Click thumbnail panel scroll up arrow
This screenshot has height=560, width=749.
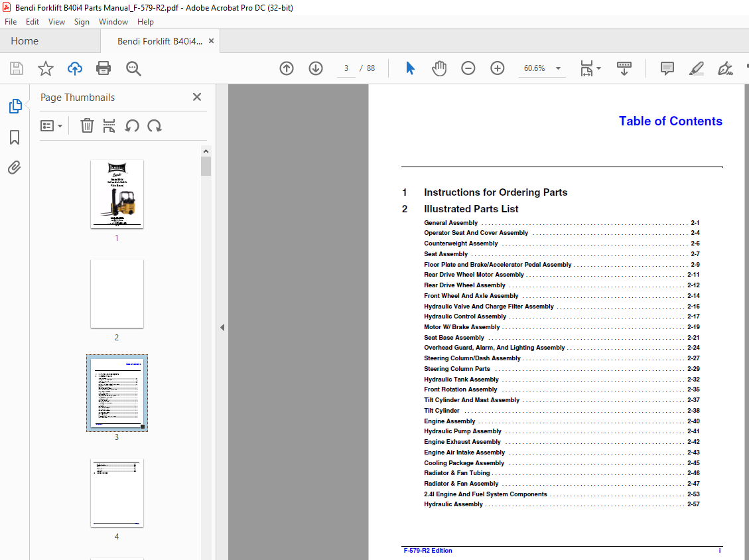tap(206, 151)
